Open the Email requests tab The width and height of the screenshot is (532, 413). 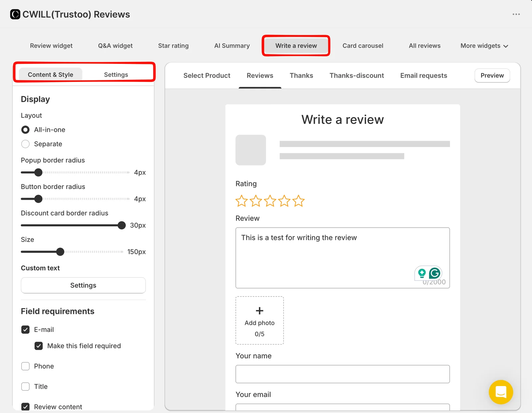[x=424, y=76]
